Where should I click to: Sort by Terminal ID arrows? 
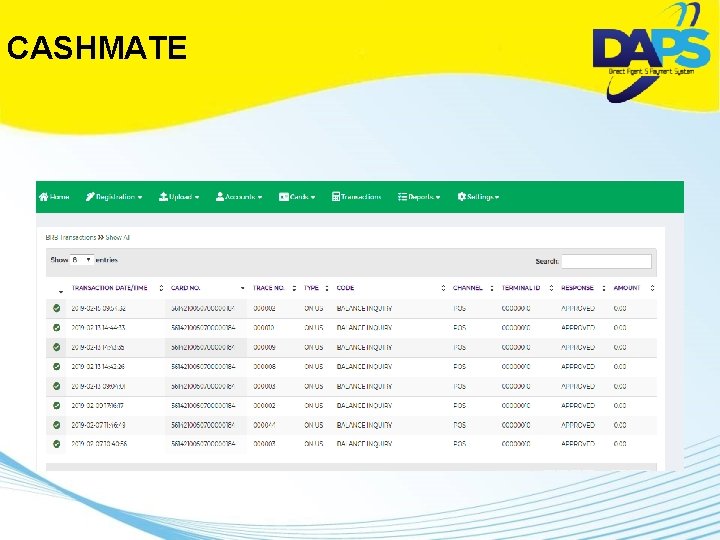point(551,288)
